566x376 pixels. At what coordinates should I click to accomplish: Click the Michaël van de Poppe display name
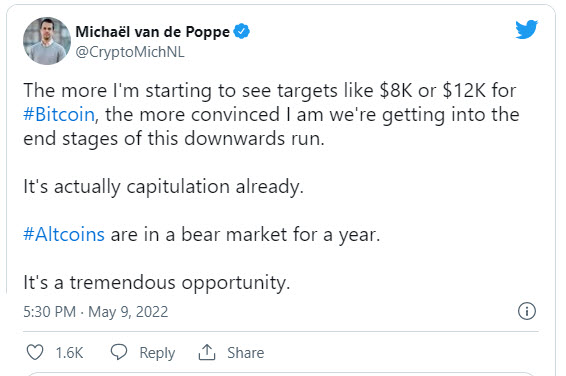[152, 32]
